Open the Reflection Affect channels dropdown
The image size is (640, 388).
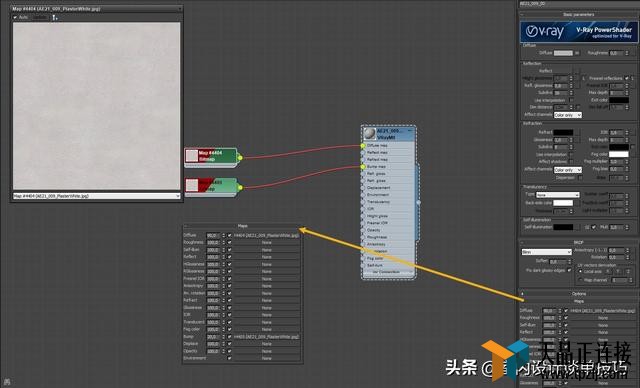(567, 115)
